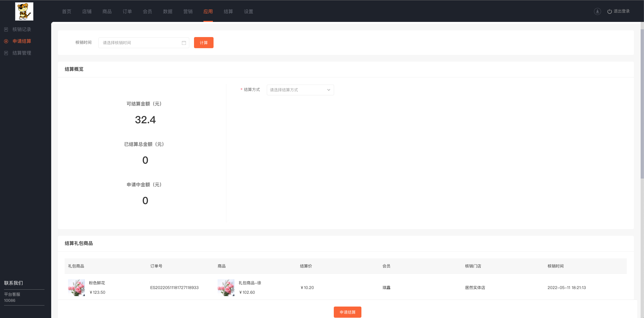Image resolution: width=644 pixels, height=318 pixels.
Task: Select the 应用 menu tab
Action: (208, 11)
